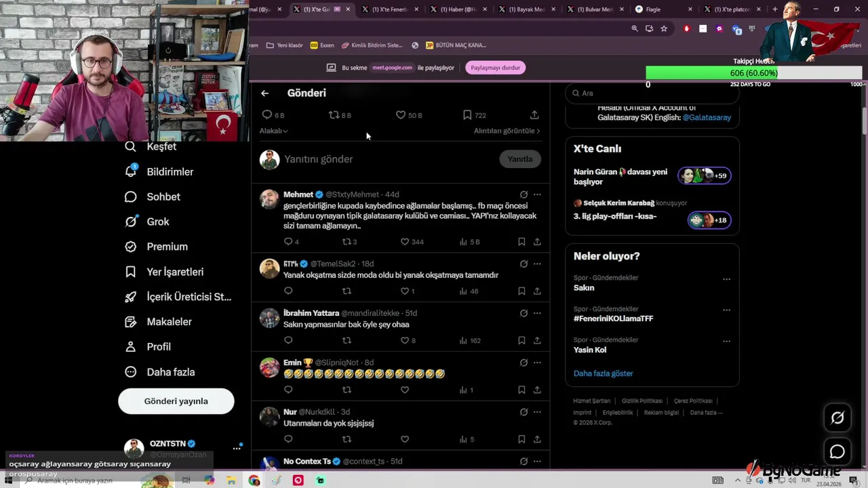
Task: Open Grok from the sidebar
Action: pyautogui.click(x=147, y=222)
